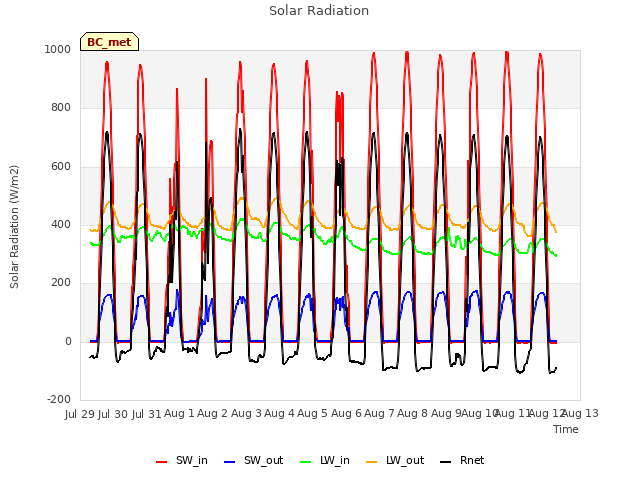Click the blue SW_out legend swatch
The image size is (640, 480).
230,462
